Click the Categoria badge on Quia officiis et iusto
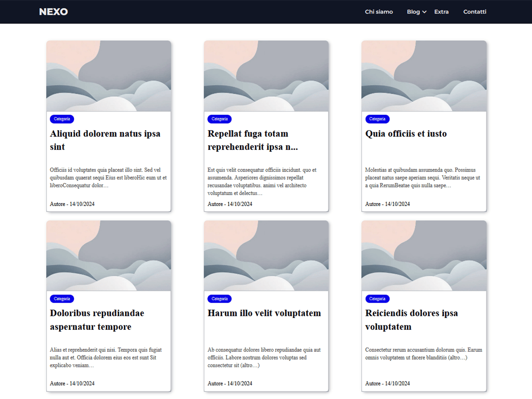The height and width of the screenshot is (399, 532). (x=377, y=119)
